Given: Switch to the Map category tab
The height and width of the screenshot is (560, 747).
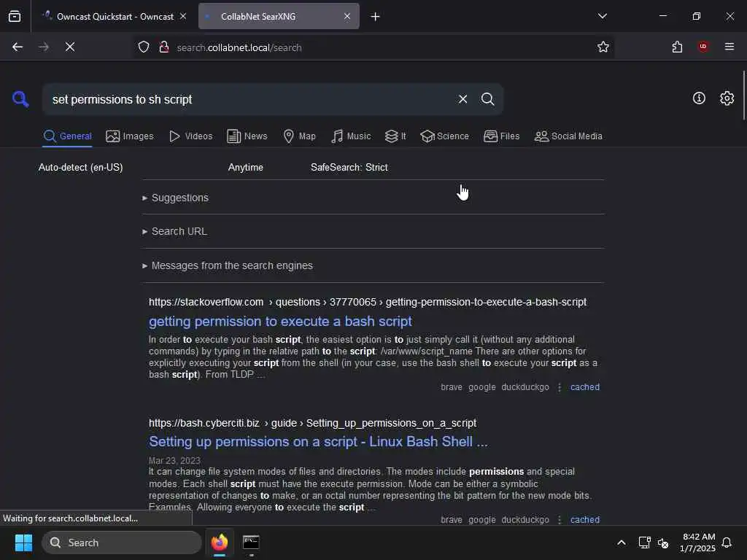Looking at the screenshot, I should pos(299,136).
